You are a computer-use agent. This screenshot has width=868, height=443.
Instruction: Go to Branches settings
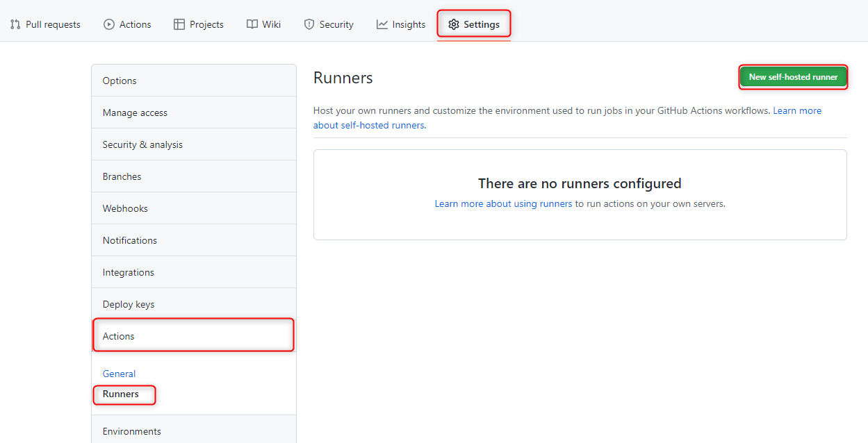194,176
